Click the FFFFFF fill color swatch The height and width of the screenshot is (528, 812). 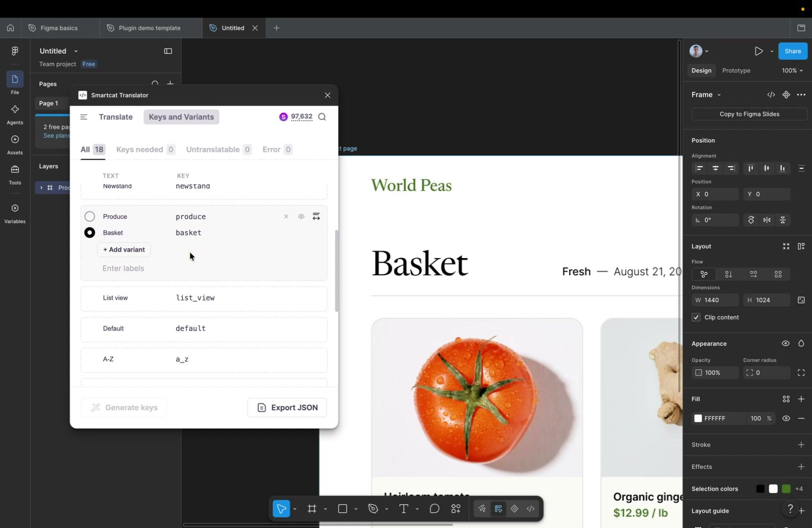(x=698, y=418)
